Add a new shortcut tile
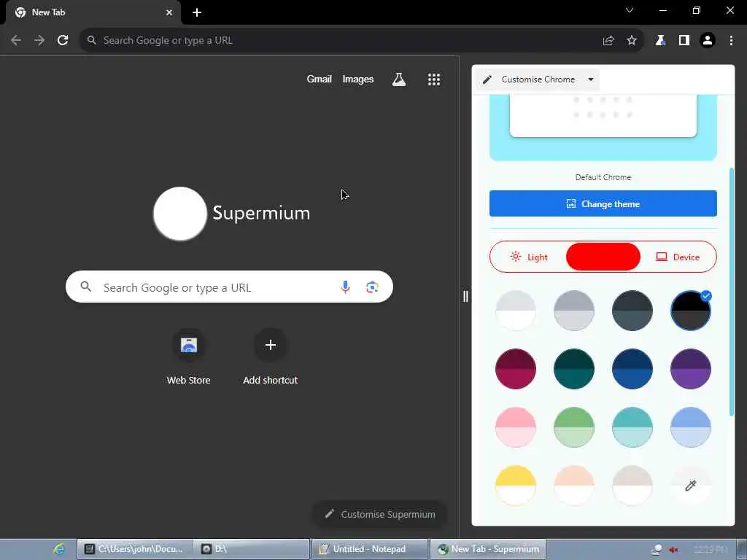747x560 pixels. (x=270, y=357)
